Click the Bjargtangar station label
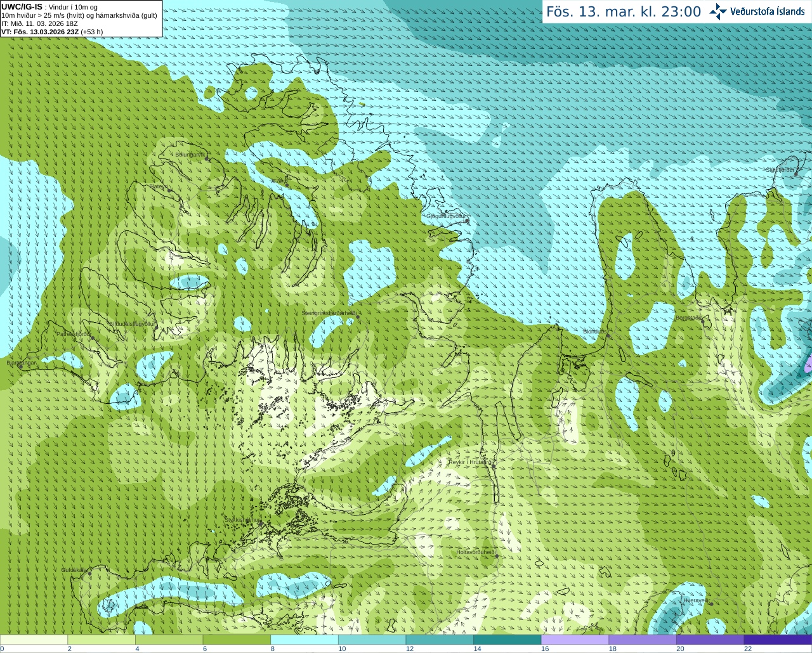 pos(22,363)
